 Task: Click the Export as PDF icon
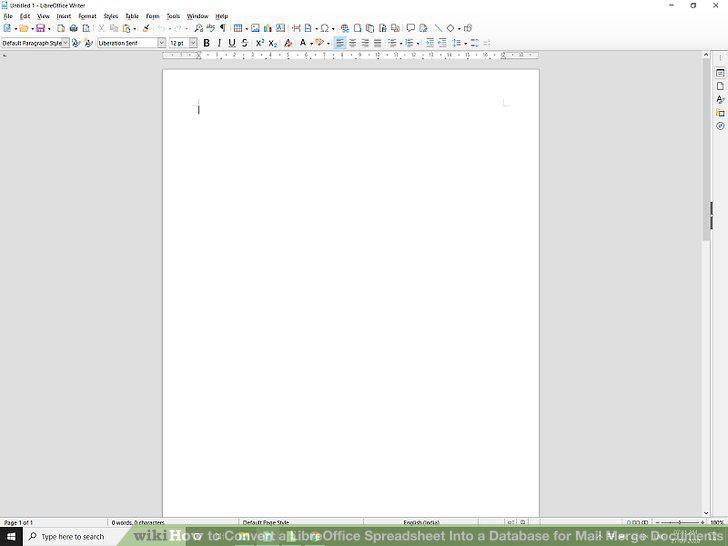click(x=61, y=28)
